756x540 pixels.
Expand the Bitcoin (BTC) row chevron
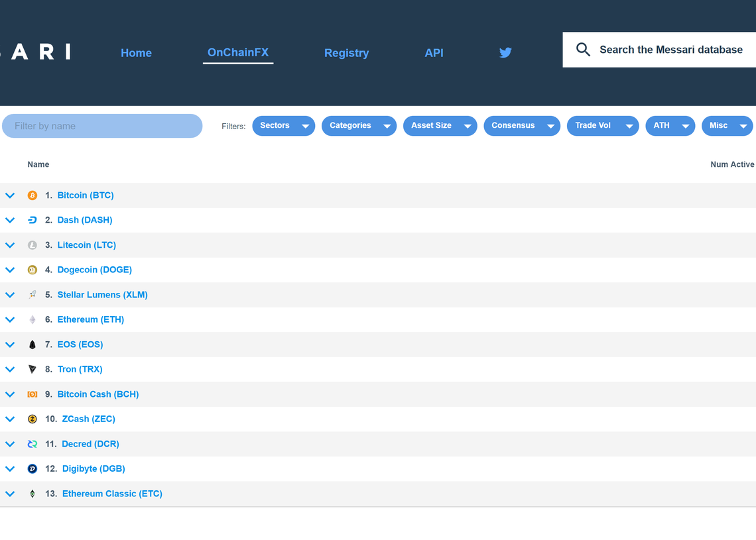(x=10, y=195)
